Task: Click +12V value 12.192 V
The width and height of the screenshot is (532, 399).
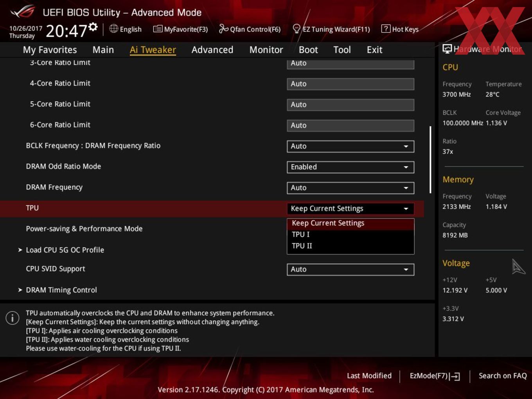Action: (x=455, y=290)
